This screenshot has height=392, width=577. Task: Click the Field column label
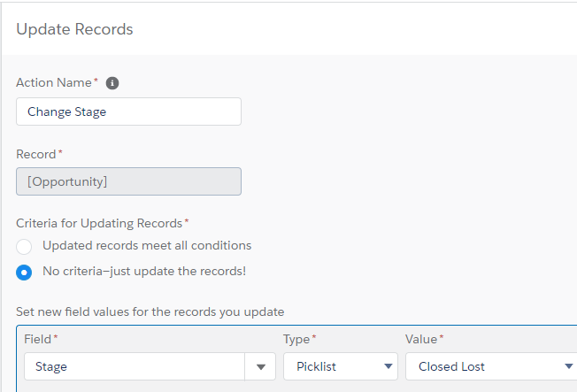(36, 339)
